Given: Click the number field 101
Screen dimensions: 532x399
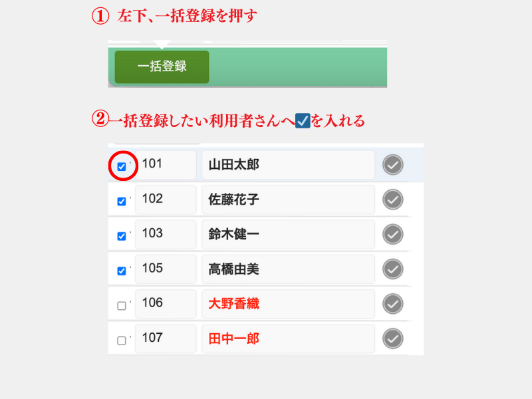Looking at the screenshot, I should click(166, 164).
